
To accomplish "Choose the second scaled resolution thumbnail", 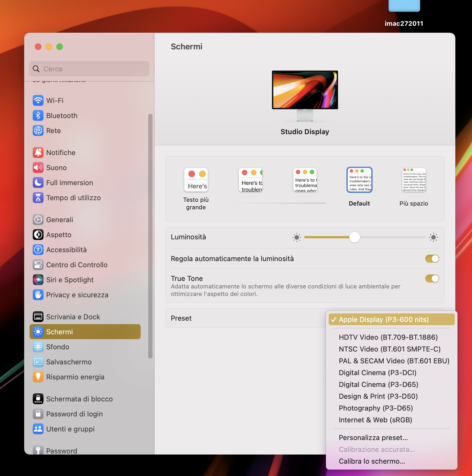I will click(x=250, y=180).
